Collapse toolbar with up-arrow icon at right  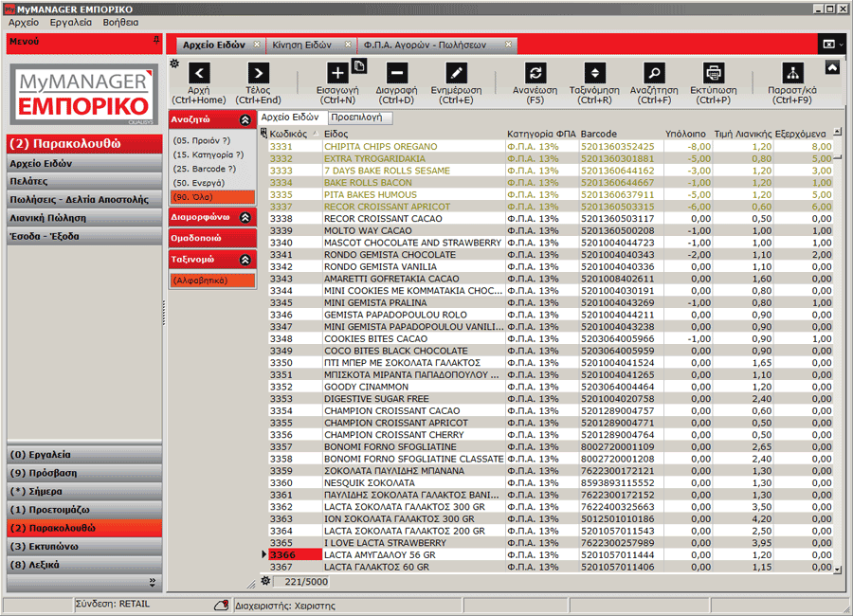[832, 67]
